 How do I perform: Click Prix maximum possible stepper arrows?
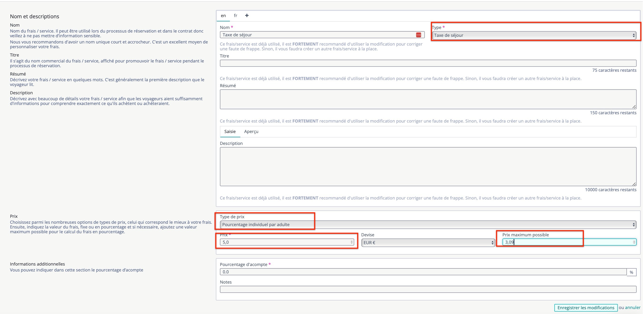[x=634, y=242]
